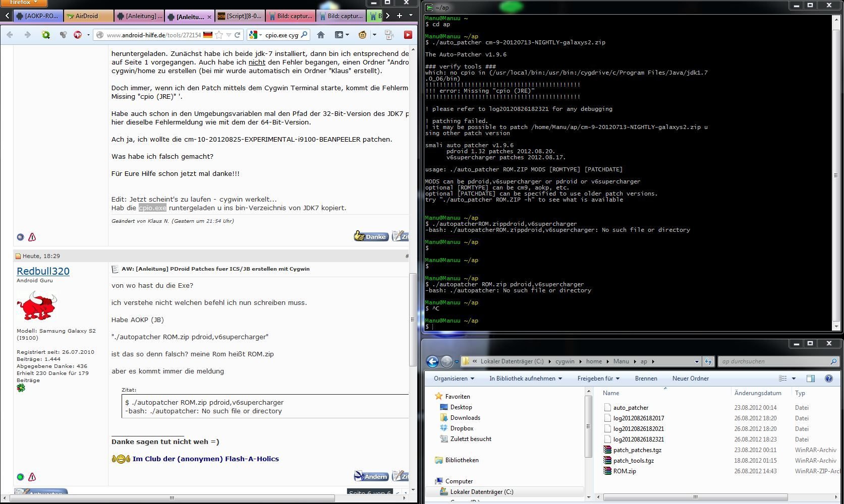Image resolution: width=844 pixels, height=504 pixels.
Task: Click the Redbull320 bull avatar
Action: coord(36,306)
